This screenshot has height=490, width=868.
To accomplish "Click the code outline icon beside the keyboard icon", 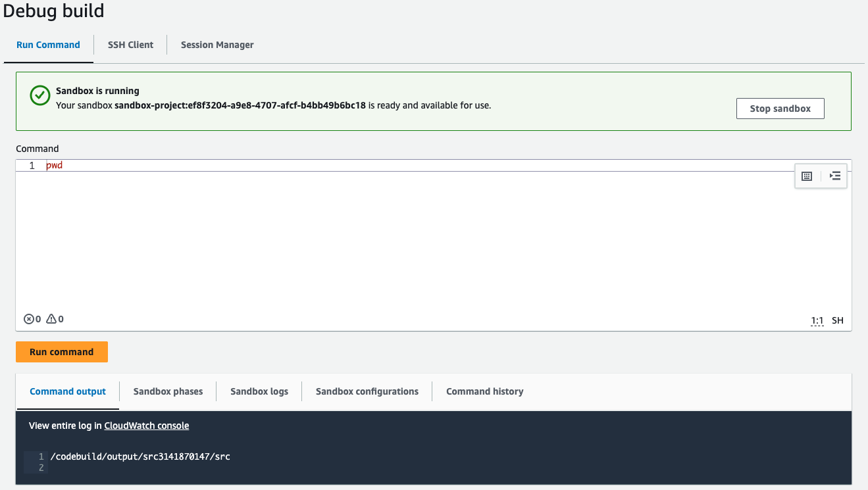I will 834,176.
